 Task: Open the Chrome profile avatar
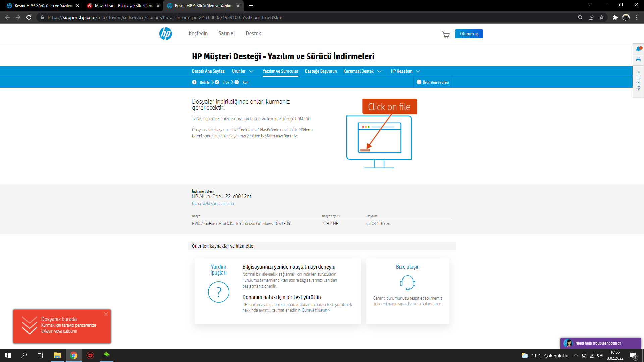(626, 17)
